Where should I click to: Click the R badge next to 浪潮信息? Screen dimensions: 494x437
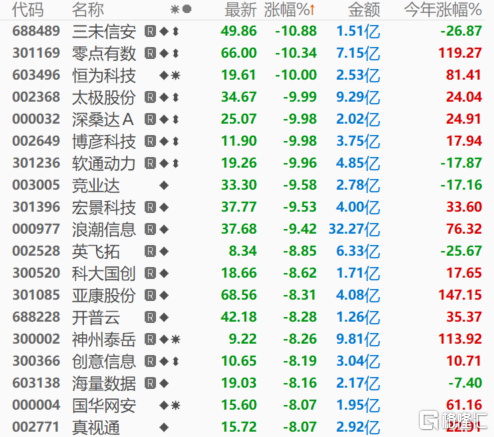coord(150,229)
